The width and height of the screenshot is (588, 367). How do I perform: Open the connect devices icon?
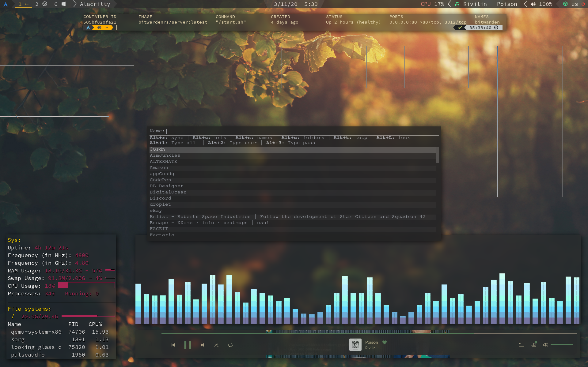(533, 344)
